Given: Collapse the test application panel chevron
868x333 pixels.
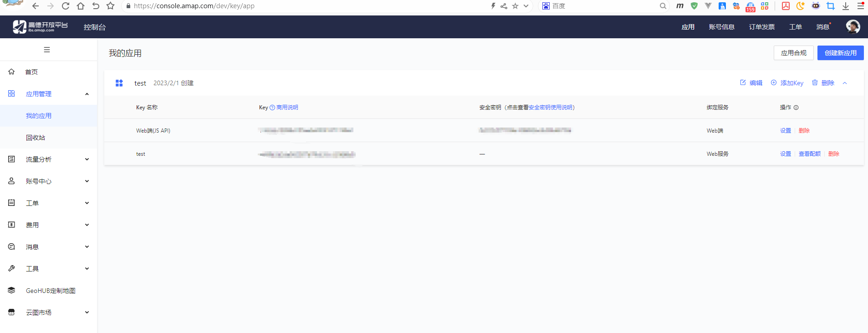Looking at the screenshot, I should (x=845, y=83).
